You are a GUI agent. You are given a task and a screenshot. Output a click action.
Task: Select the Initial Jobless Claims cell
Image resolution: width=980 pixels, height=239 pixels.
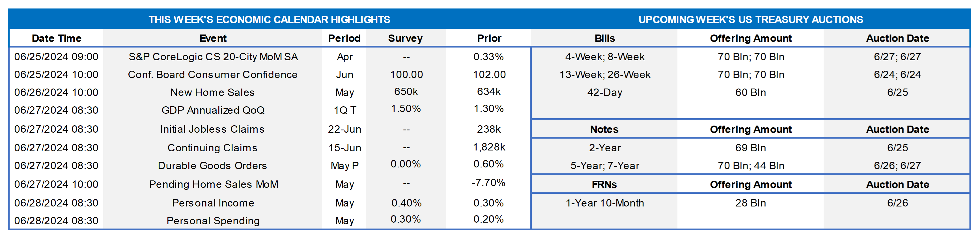click(x=212, y=129)
